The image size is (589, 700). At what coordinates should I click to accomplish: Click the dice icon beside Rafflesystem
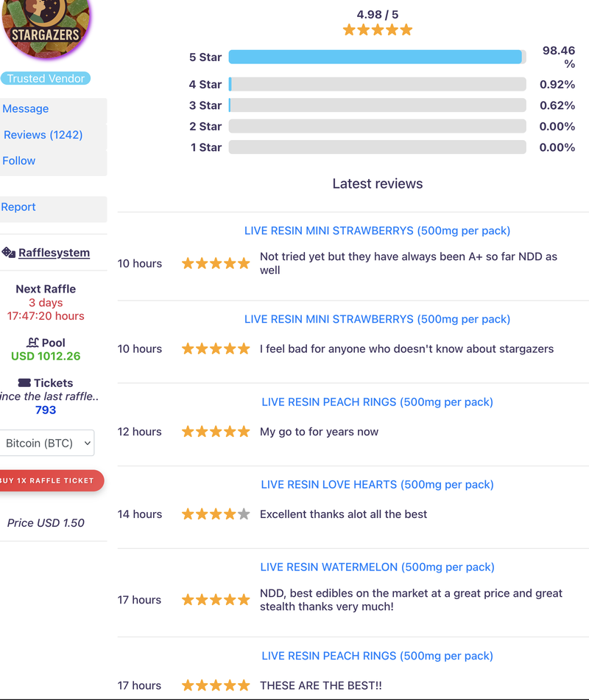tap(8, 253)
